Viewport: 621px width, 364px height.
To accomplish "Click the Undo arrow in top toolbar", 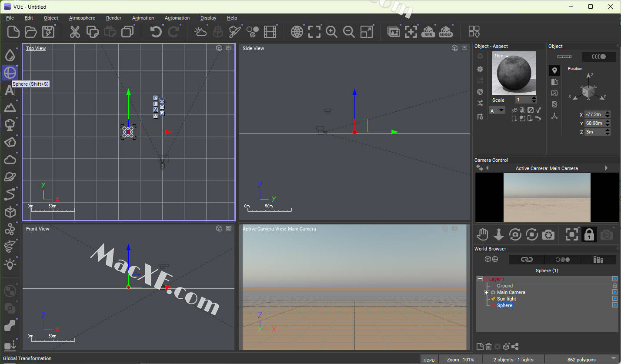I will (x=156, y=32).
